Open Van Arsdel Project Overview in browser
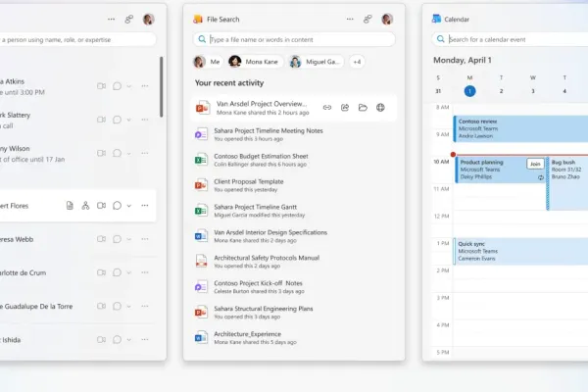Viewport: 588px width, 392px height. (380, 108)
